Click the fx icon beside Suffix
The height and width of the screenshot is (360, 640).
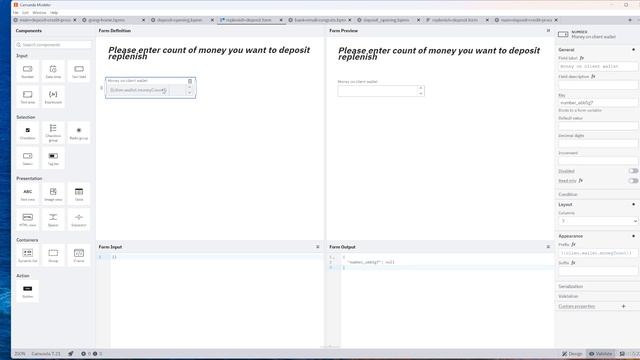573,263
